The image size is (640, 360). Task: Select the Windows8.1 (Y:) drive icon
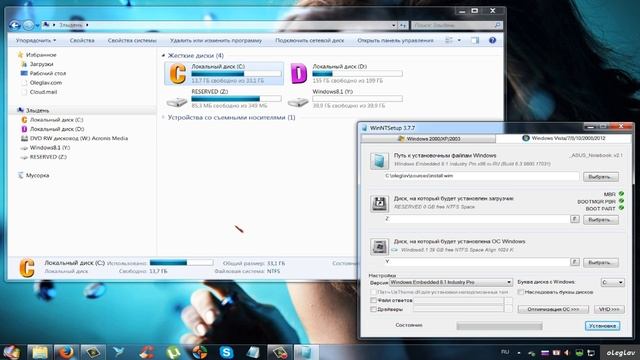[x=298, y=101]
